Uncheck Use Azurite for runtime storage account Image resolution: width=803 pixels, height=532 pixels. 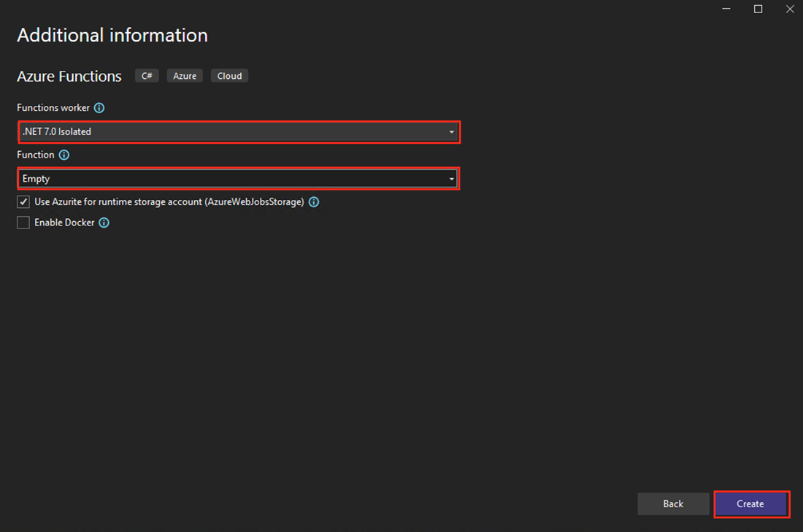point(23,201)
